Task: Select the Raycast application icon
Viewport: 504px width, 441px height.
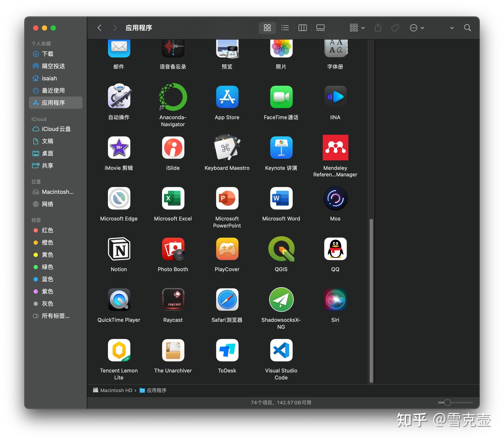Action: point(173,300)
